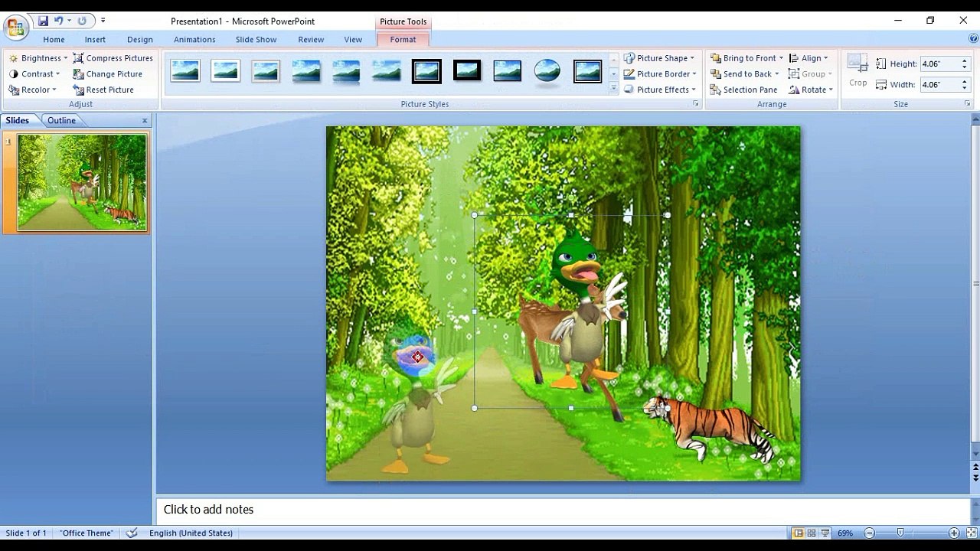Screen dimensions: 980x551
Task: Click Reset Picture
Action: point(103,90)
